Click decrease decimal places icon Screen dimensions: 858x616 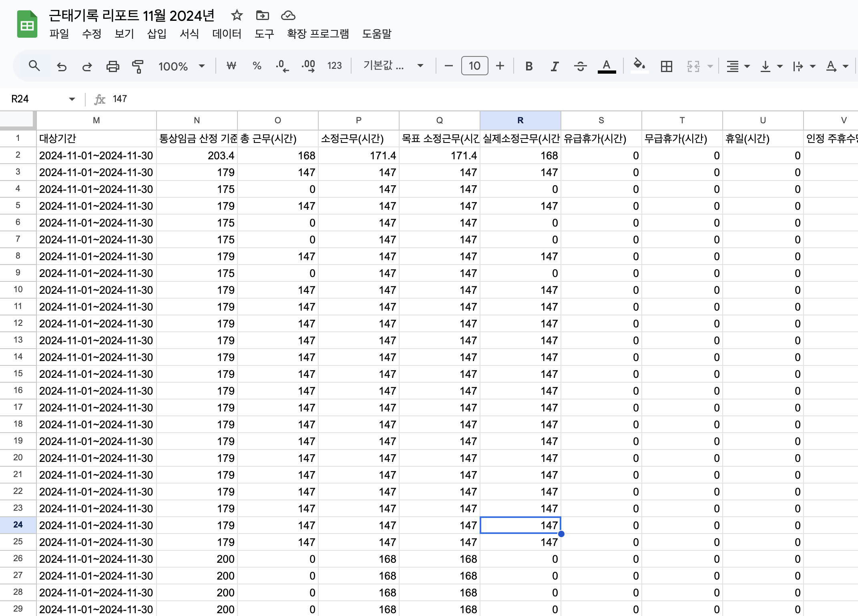tap(282, 66)
